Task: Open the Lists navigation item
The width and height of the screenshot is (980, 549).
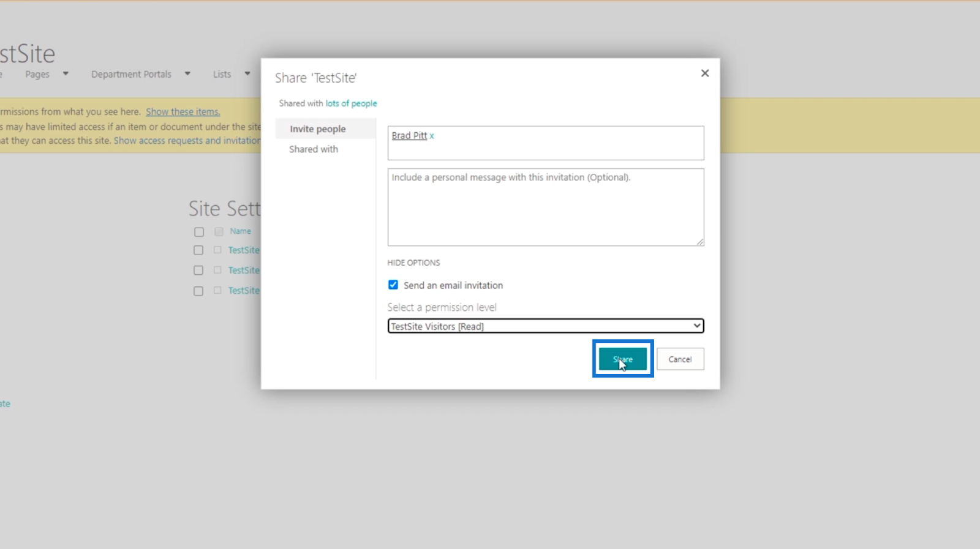Action: tap(222, 74)
